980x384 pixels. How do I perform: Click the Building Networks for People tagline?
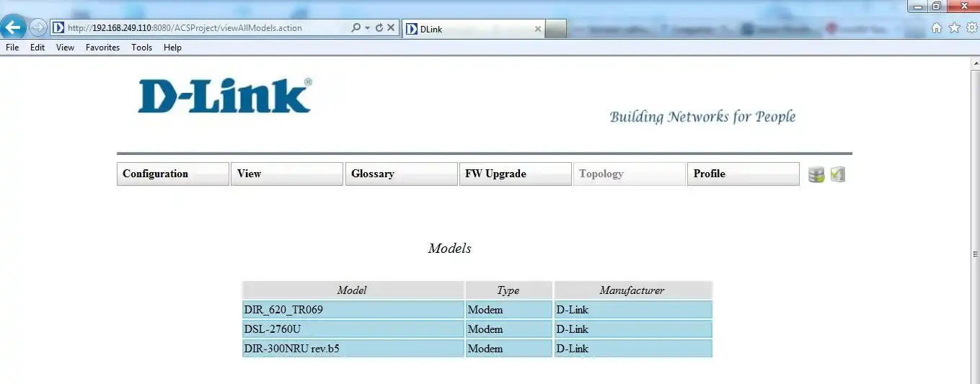pyautogui.click(x=702, y=117)
